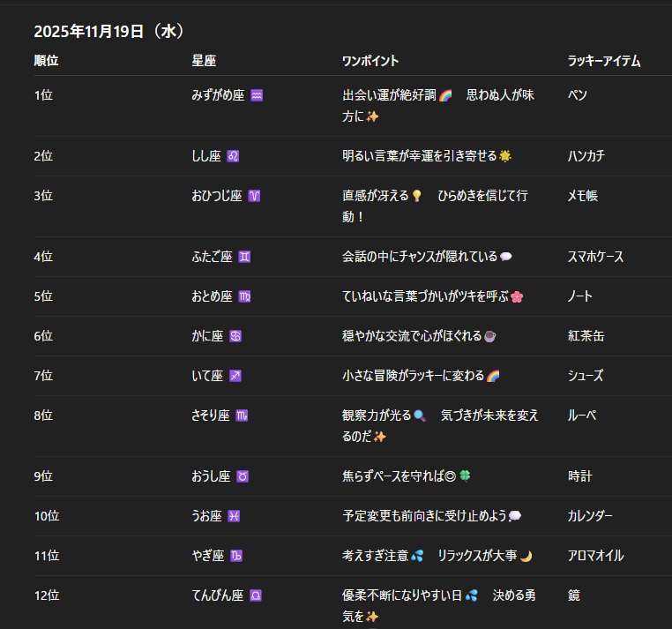
Task: Select the Aries symbol next to おひつじ座
Action: pos(254,196)
